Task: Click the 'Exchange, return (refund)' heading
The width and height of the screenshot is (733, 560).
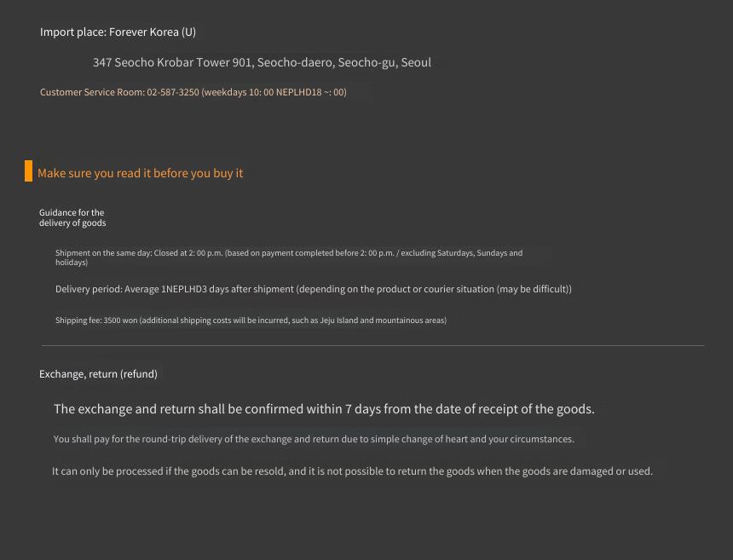Action: 98,374
